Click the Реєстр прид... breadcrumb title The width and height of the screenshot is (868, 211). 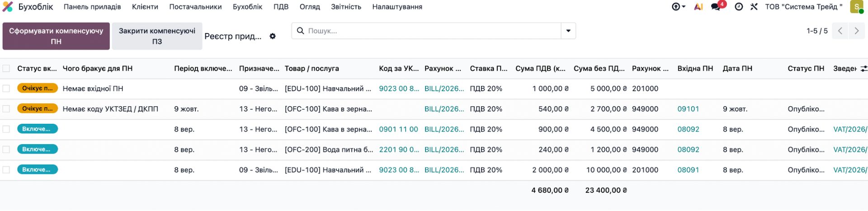(233, 36)
